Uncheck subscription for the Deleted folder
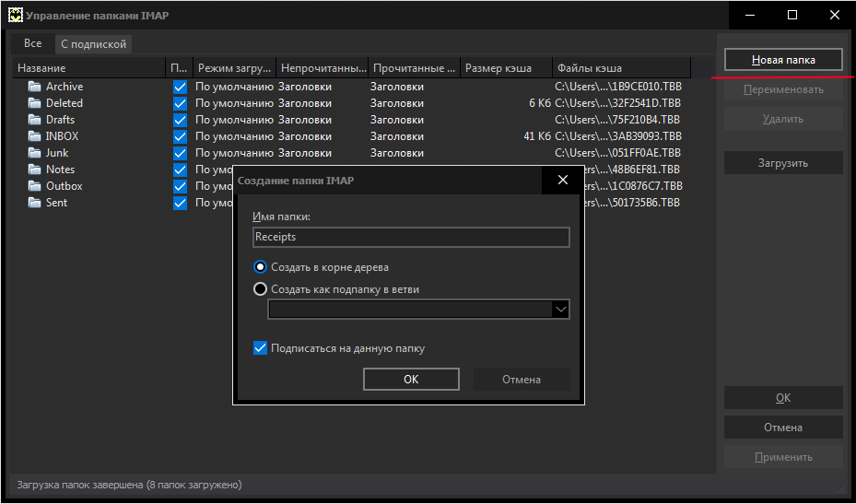 pyautogui.click(x=180, y=104)
